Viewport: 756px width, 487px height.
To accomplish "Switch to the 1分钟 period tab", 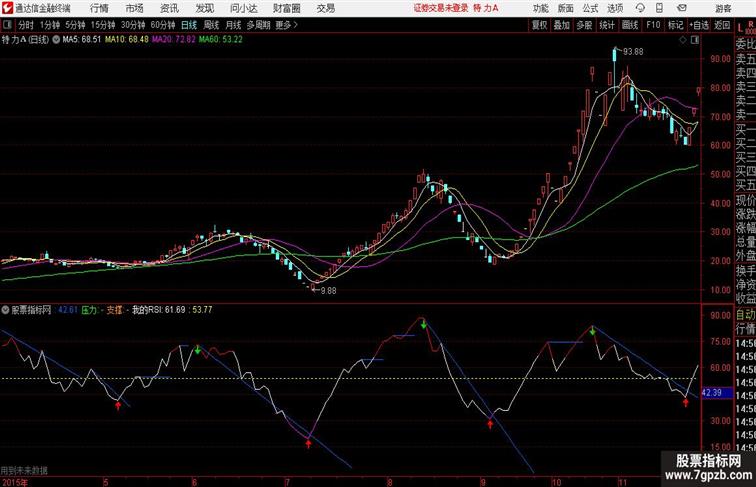I will pyautogui.click(x=50, y=25).
